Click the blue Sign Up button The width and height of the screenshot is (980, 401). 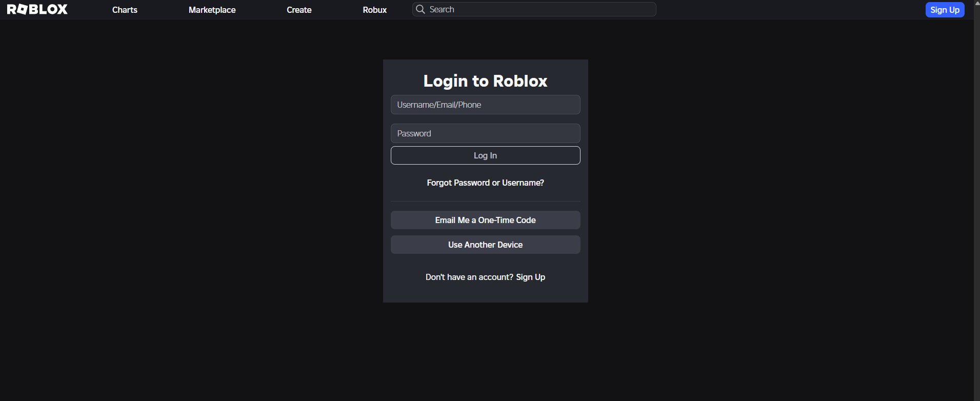pos(945,10)
